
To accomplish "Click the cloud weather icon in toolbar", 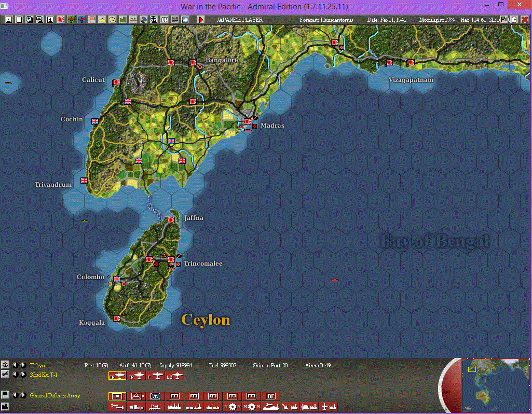I will click(185, 20).
